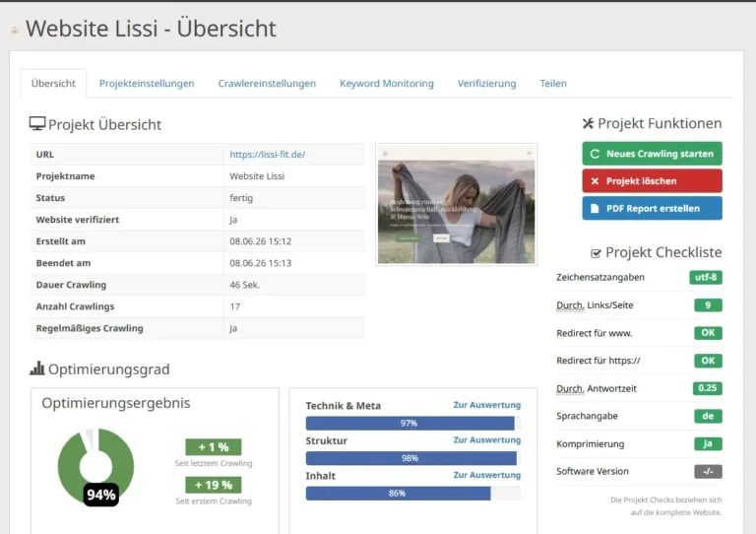
Task: Click the utf-8 badge for Zeichensatzangaben
Action: pyautogui.click(x=706, y=278)
